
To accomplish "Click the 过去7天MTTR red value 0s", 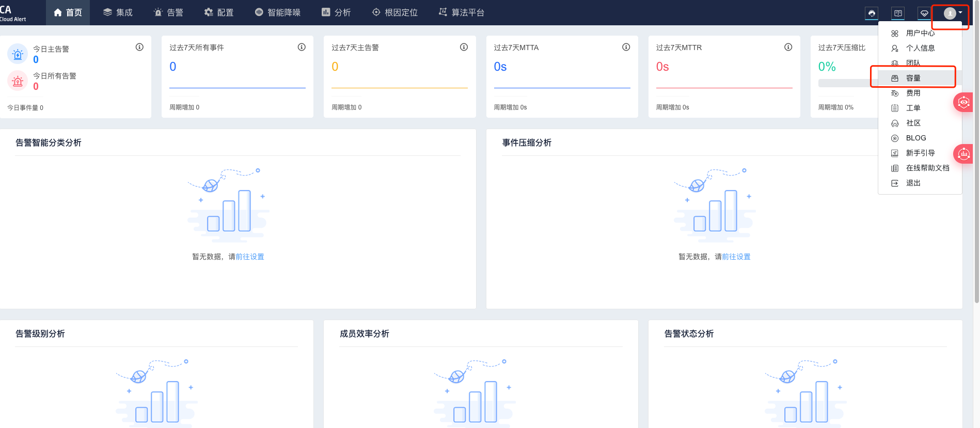I will (662, 67).
